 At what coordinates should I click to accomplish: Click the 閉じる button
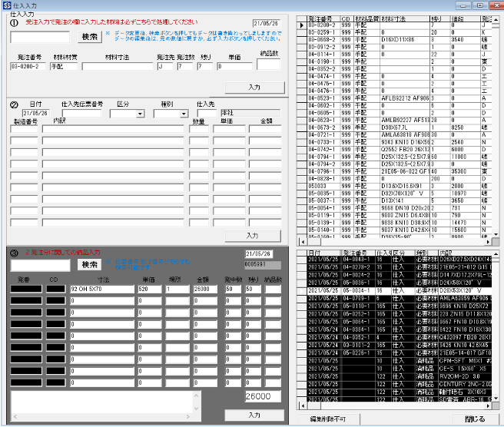pyautogui.click(x=474, y=419)
